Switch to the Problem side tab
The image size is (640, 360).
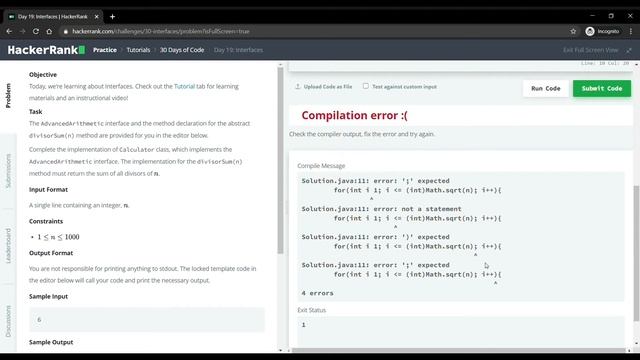[8, 96]
